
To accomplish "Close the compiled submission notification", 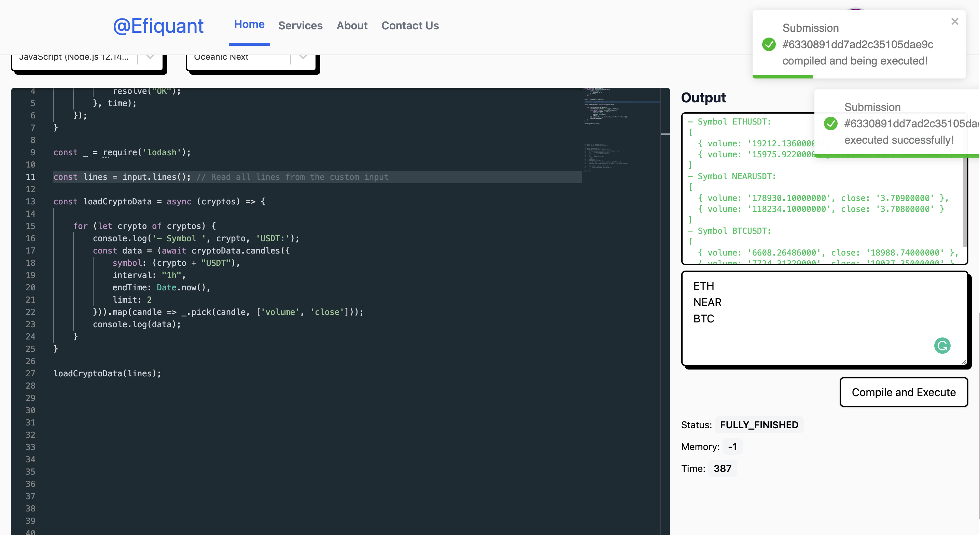I will pos(954,21).
